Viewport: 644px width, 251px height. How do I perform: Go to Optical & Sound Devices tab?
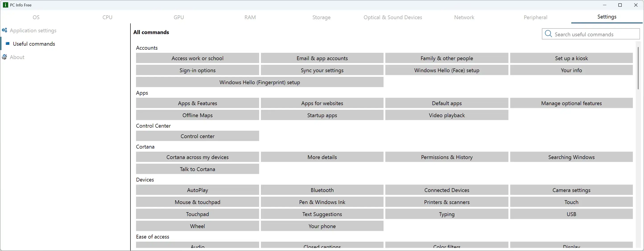[x=393, y=17]
